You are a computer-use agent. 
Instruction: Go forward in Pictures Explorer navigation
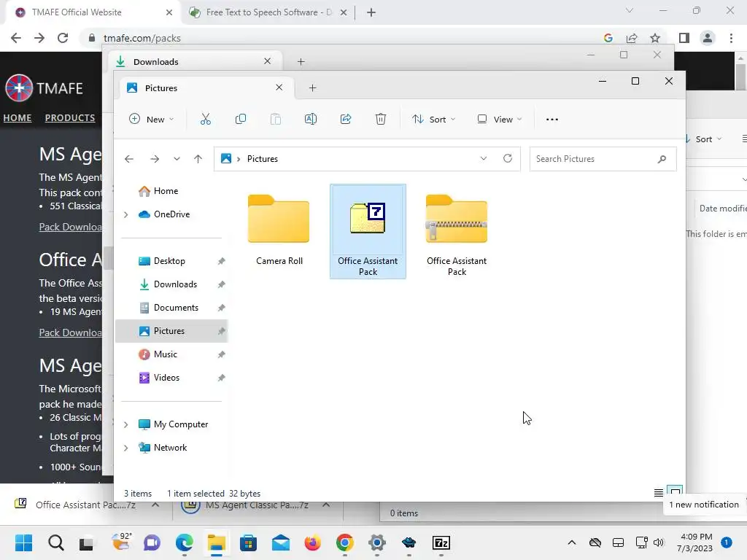click(x=155, y=159)
